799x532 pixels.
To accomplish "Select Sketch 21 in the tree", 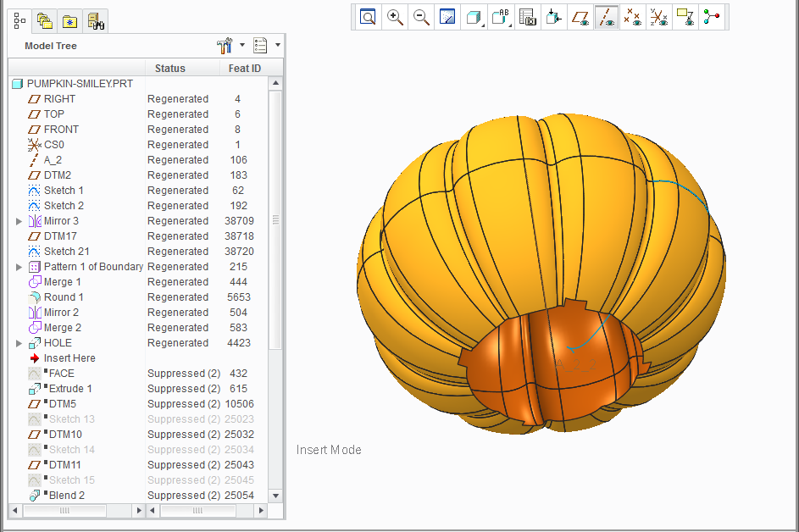I will tap(58, 252).
